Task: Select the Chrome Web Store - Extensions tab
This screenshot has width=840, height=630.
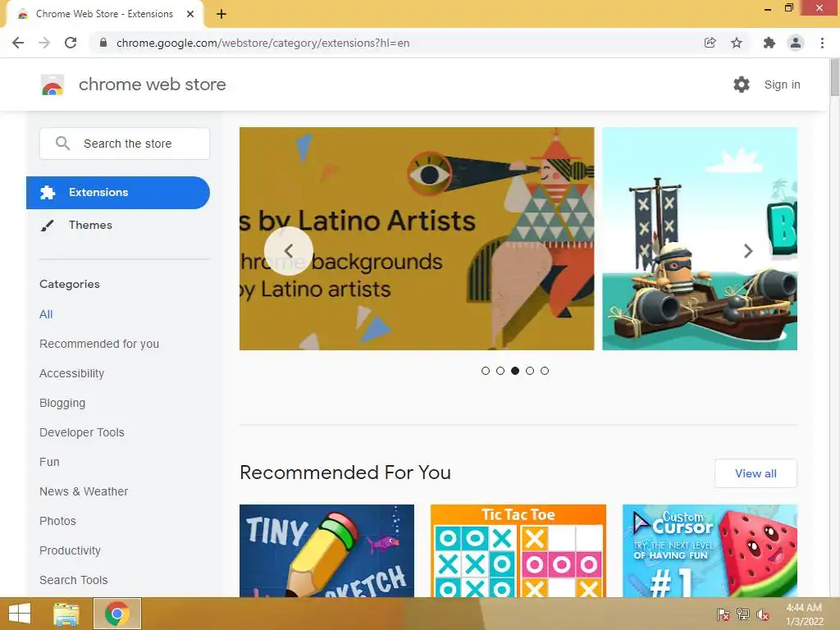Action: (x=104, y=14)
